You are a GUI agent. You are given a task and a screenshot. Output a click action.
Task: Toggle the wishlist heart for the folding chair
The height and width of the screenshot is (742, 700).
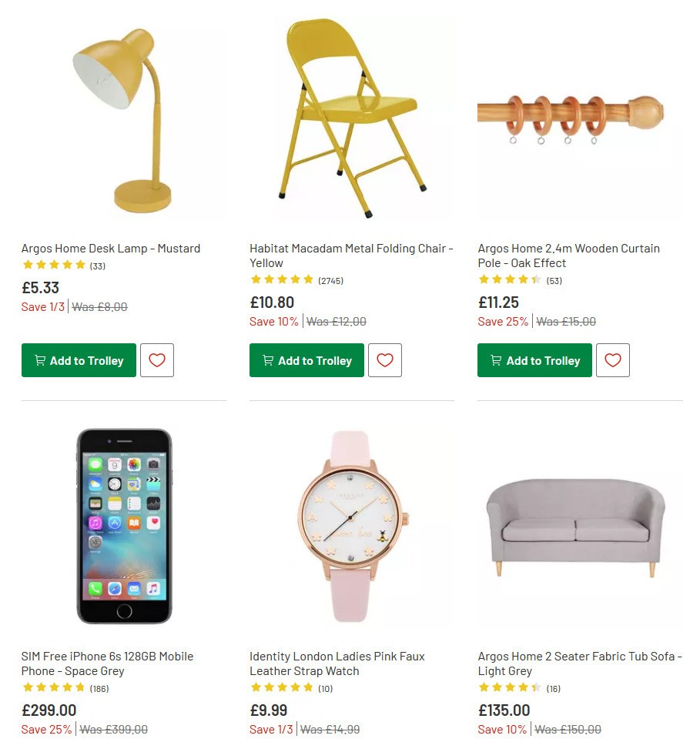pyautogui.click(x=385, y=359)
